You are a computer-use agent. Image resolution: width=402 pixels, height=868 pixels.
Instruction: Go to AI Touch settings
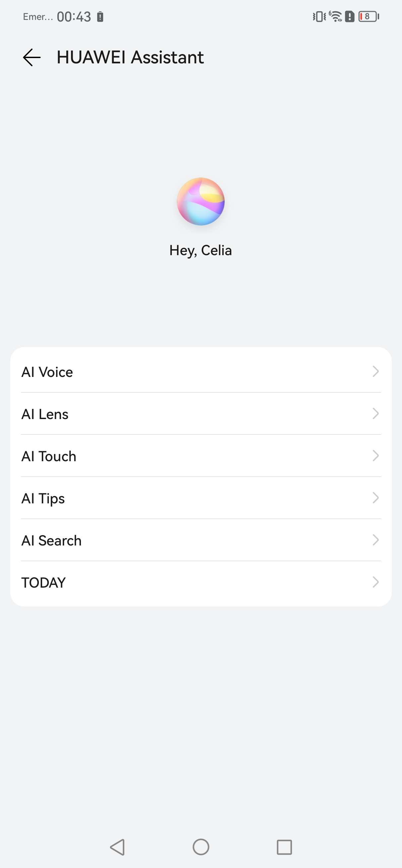49,456
